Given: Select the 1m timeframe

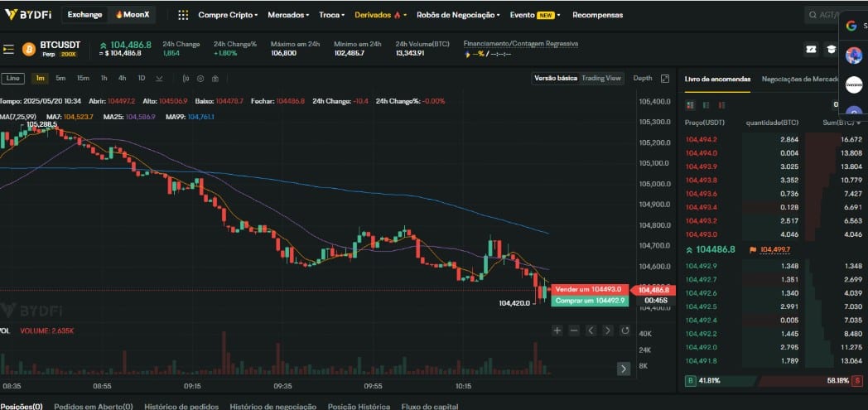Looking at the screenshot, I should point(41,79).
